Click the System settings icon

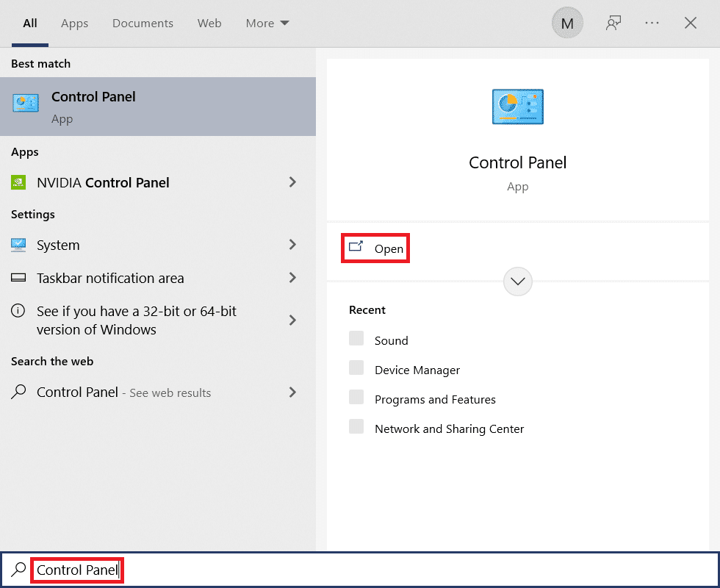click(x=18, y=245)
